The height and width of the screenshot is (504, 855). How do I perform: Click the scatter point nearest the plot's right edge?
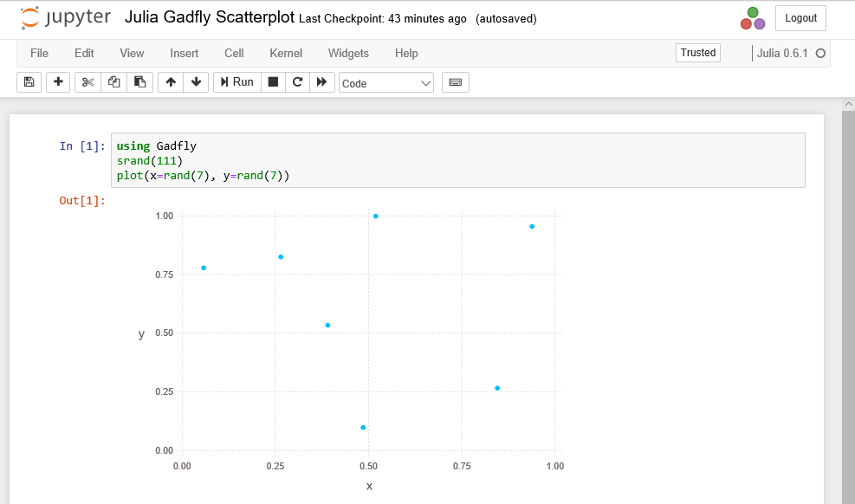(x=532, y=227)
